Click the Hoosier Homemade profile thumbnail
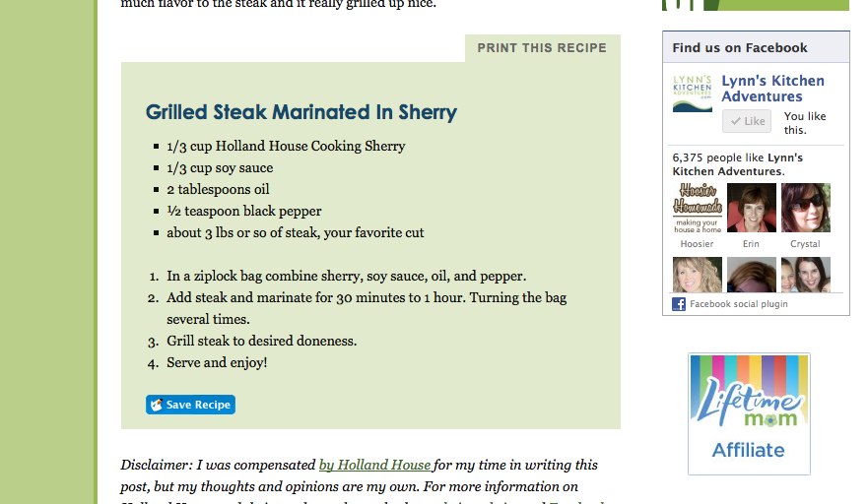Screen dimensions: 868x504 [697, 208]
